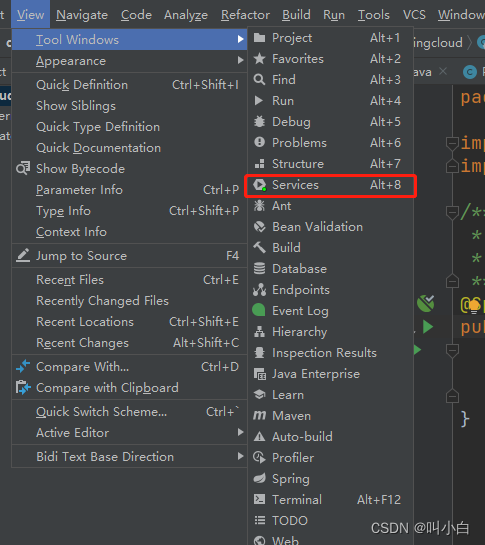Click the green run gutter arrow in editor
The image size is (485, 545).
coord(428,327)
